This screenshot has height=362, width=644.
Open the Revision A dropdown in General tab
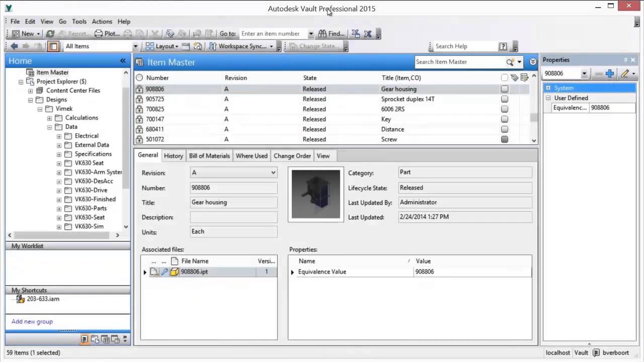273,172
